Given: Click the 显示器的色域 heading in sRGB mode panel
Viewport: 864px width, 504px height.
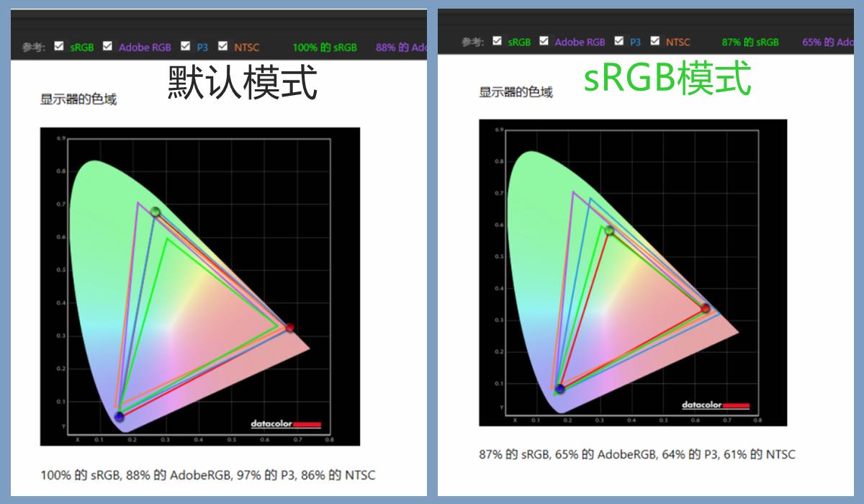Looking at the screenshot, I should (x=516, y=92).
